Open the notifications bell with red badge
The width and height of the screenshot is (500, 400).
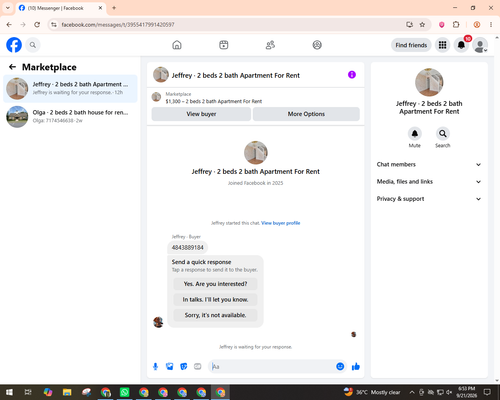(x=461, y=45)
